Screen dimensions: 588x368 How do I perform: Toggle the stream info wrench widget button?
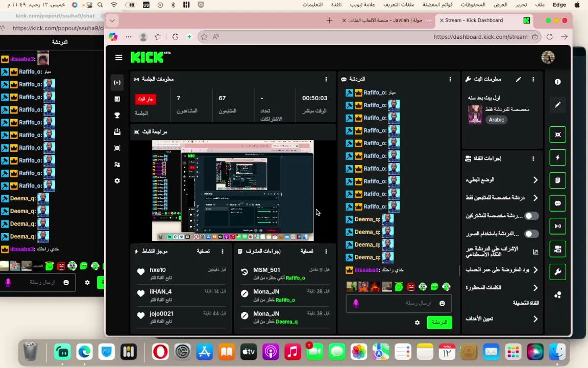click(x=557, y=272)
